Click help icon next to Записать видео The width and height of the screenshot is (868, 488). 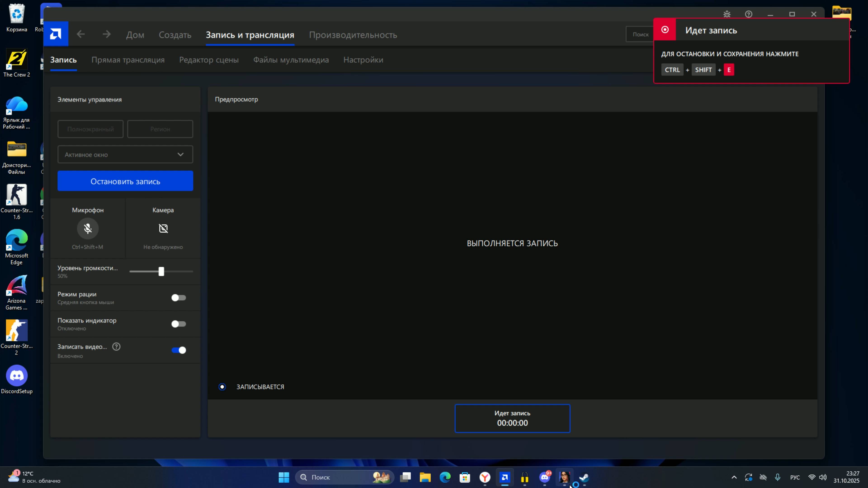tap(116, 347)
